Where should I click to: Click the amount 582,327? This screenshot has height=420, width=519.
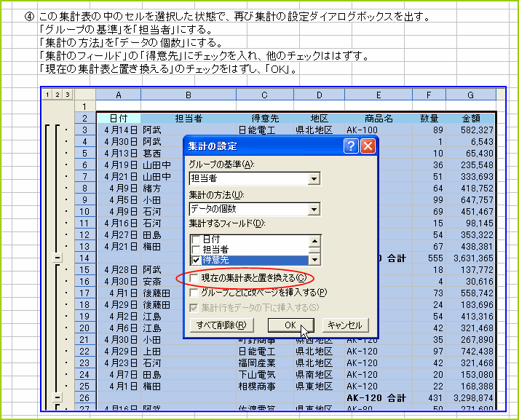pyautogui.click(x=470, y=130)
